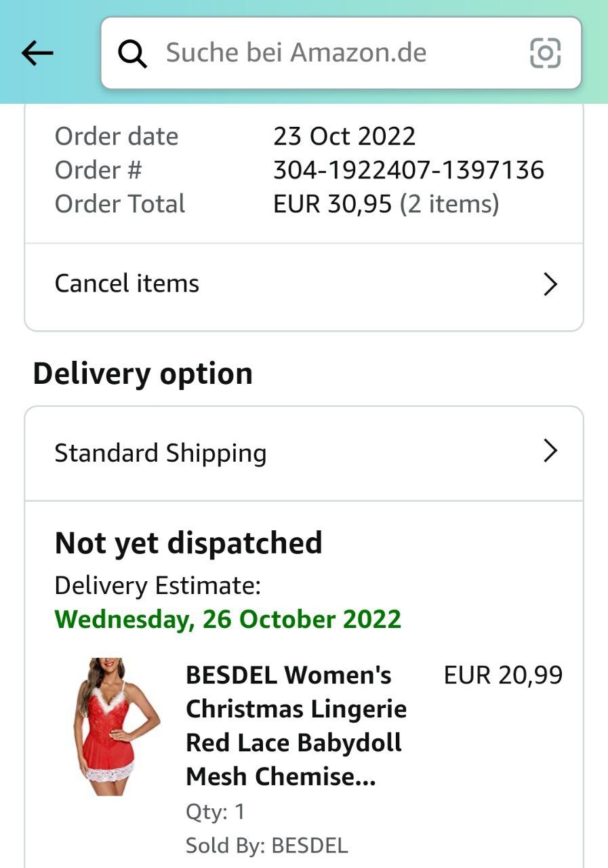
Task: Open the Cancel items row
Action: (304, 283)
